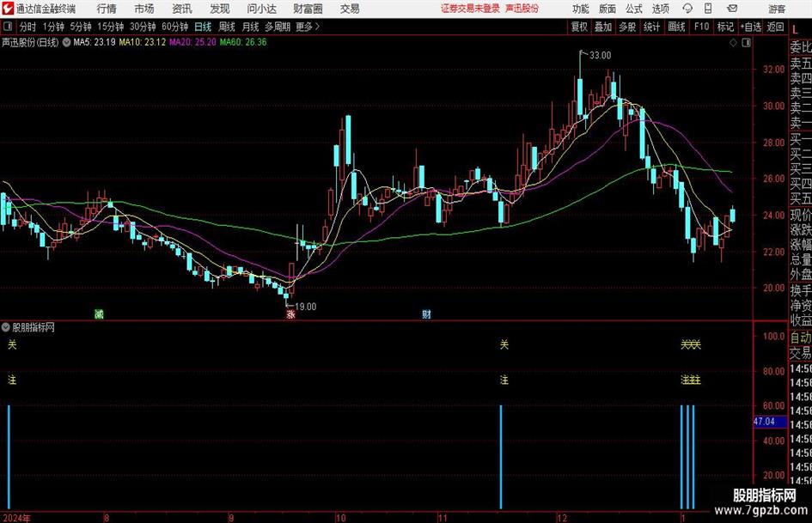
Task: Open the 资讯 menu
Action: pyautogui.click(x=182, y=9)
